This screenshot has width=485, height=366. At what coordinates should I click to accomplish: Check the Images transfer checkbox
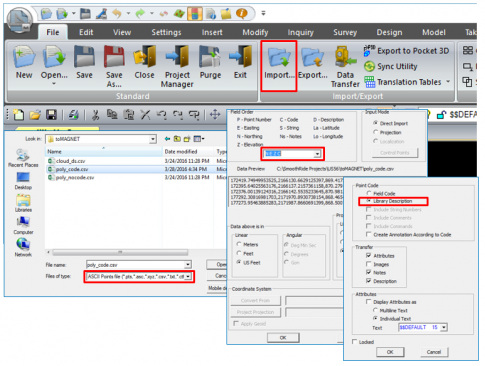(368, 264)
